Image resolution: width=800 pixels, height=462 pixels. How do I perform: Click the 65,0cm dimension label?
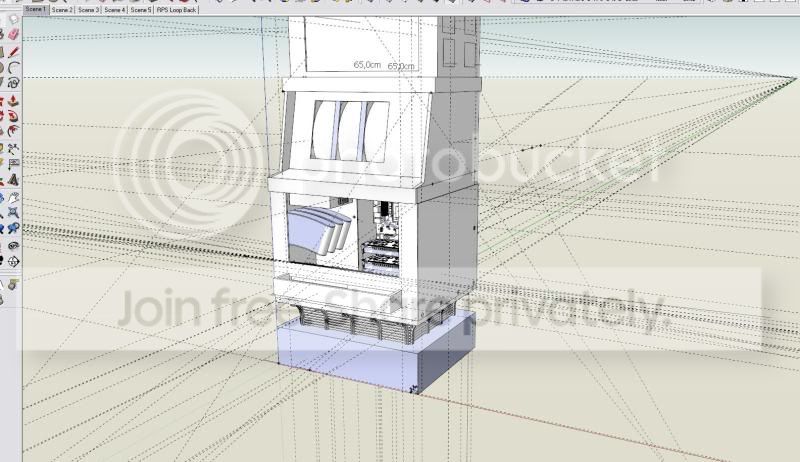click(x=367, y=65)
